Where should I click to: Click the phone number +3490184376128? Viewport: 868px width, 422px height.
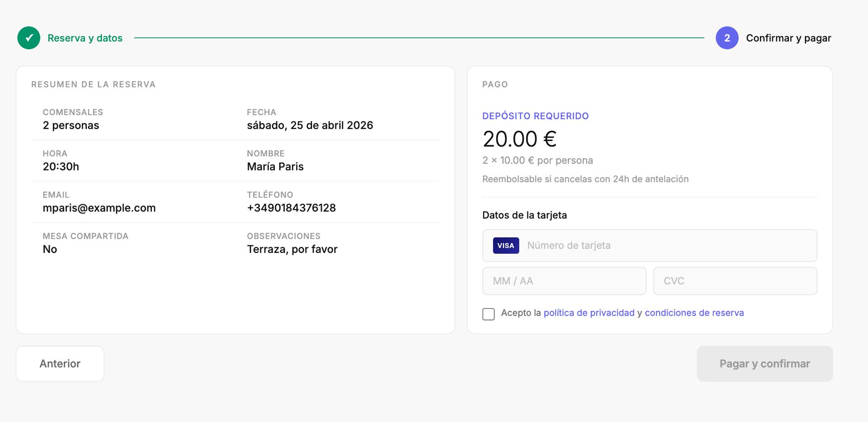click(291, 208)
